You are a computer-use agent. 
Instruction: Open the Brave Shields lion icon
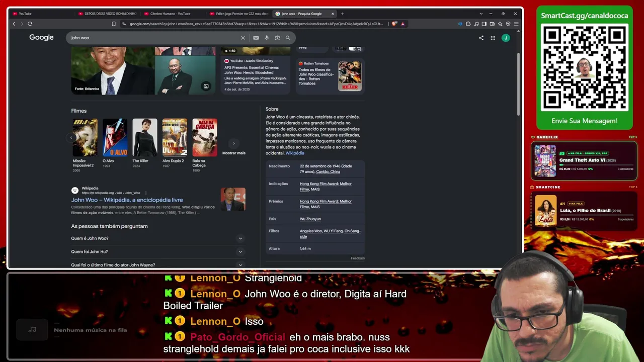coord(394,24)
